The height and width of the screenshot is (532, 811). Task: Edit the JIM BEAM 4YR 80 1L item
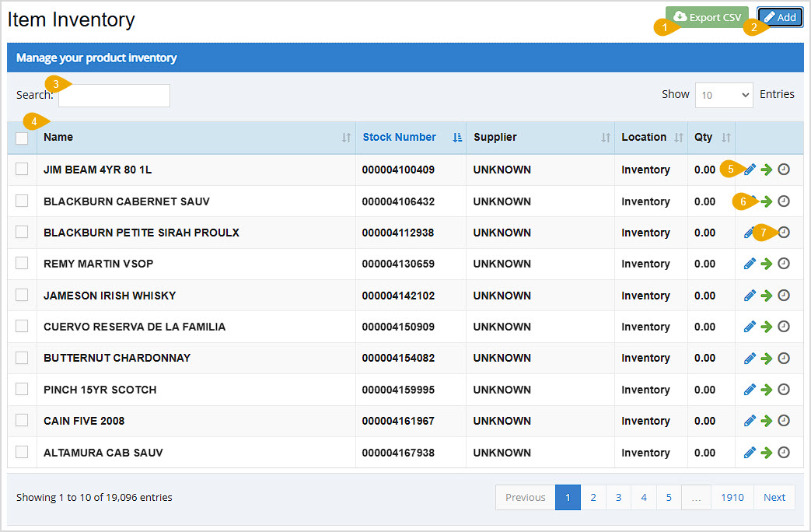click(749, 169)
